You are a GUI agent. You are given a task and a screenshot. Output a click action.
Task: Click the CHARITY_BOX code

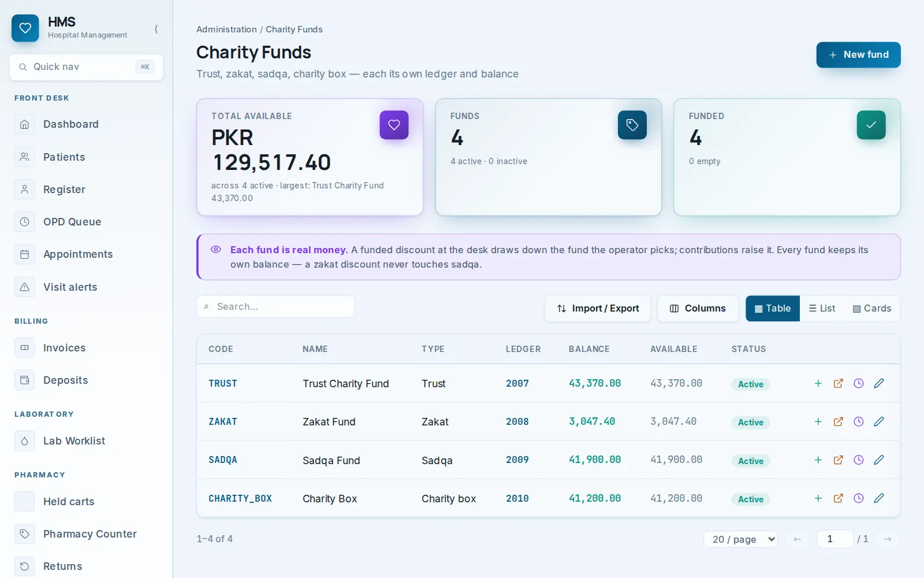click(x=240, y=498)
